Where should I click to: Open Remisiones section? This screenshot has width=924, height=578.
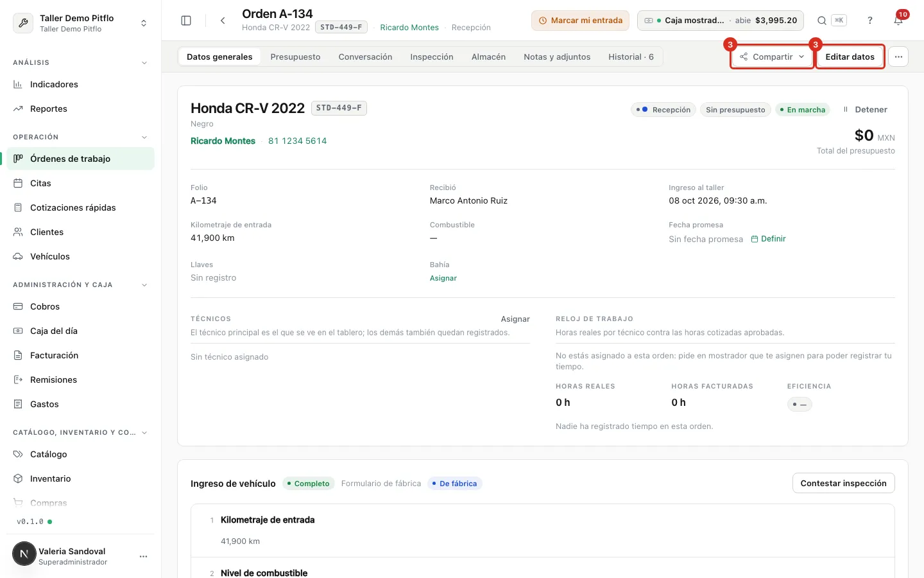pos(80,380)
